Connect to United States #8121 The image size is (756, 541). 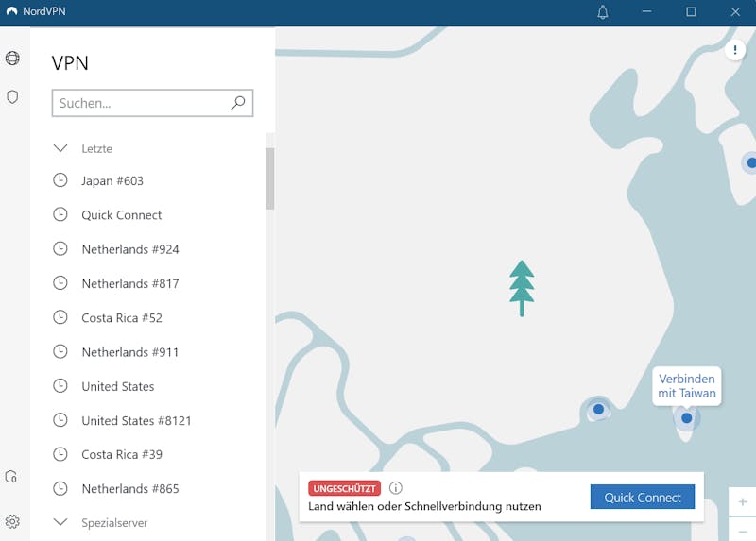click(x=136, y=420)
